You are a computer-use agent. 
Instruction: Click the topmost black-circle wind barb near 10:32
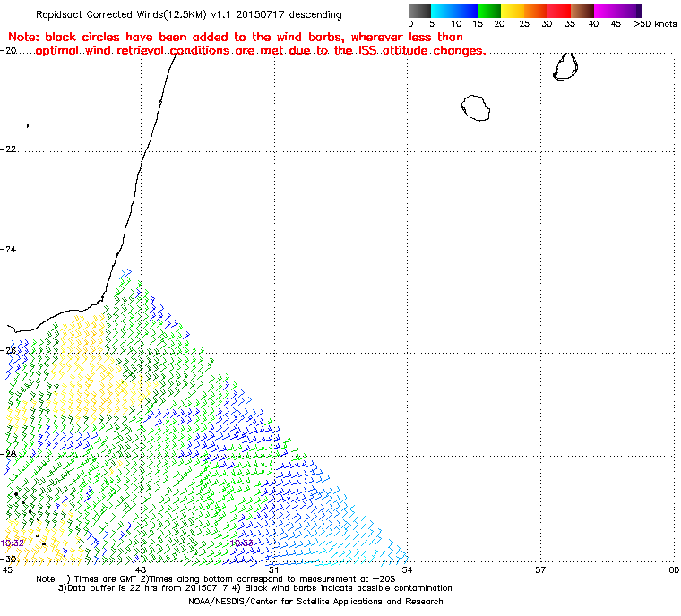point(16,494)
